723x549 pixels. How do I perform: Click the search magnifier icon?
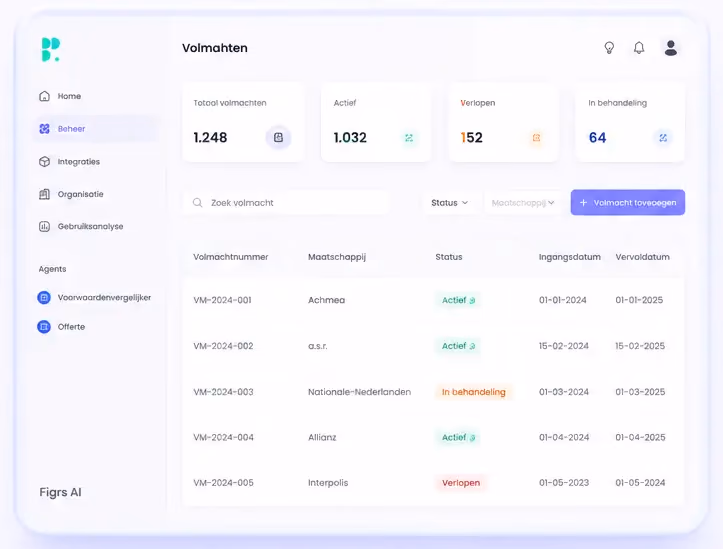[197, 202]
